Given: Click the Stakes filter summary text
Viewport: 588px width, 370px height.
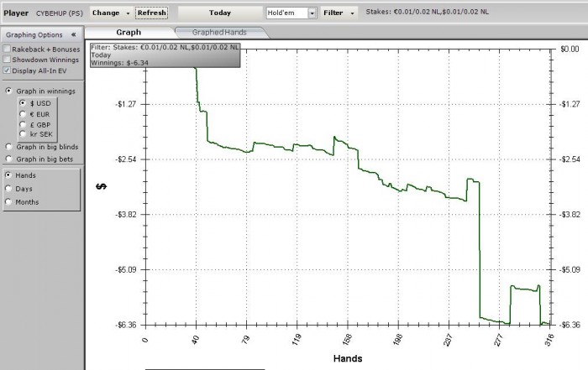Looking at the screenshot, I should point(427,12).
